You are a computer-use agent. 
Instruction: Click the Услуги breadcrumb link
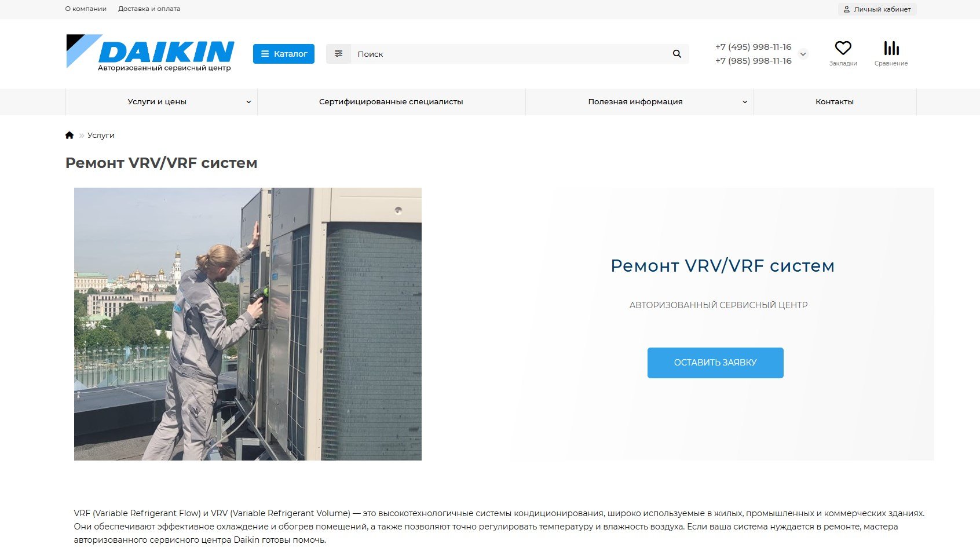pyautogui.click(x=101, y=135)
